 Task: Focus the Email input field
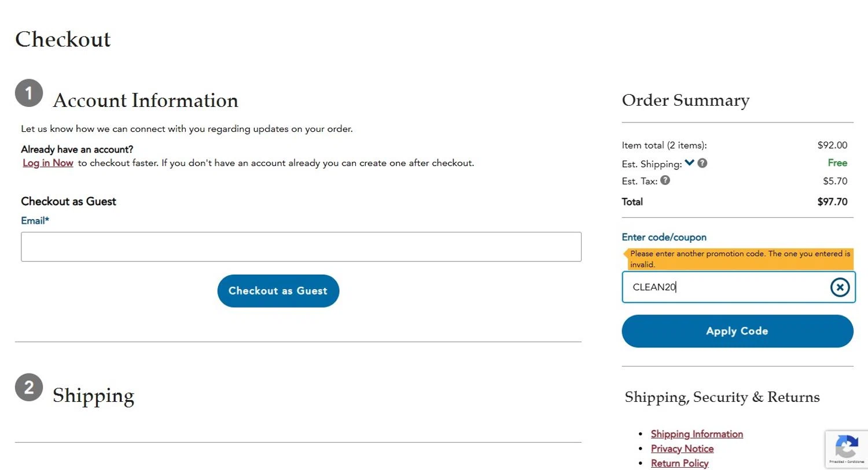click(x=301, y=247)
